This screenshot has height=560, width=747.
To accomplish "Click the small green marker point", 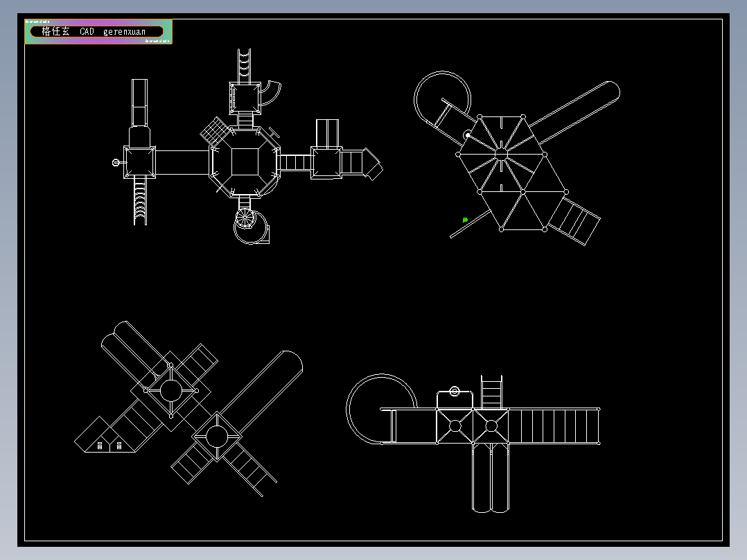I will click(465, 220).
